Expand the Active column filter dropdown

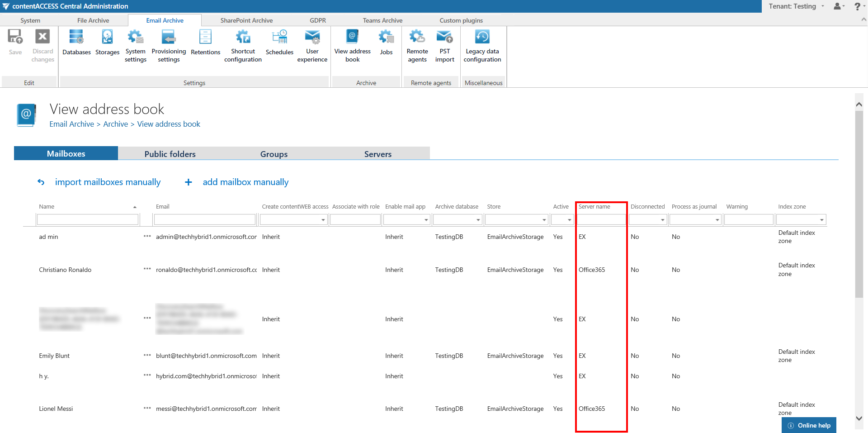[x=569, y=220]
